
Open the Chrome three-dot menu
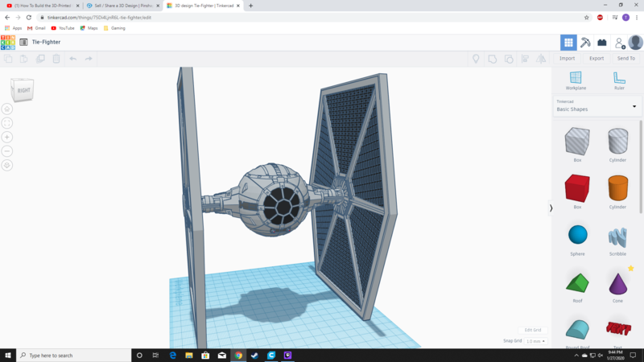tap(637, 18)
